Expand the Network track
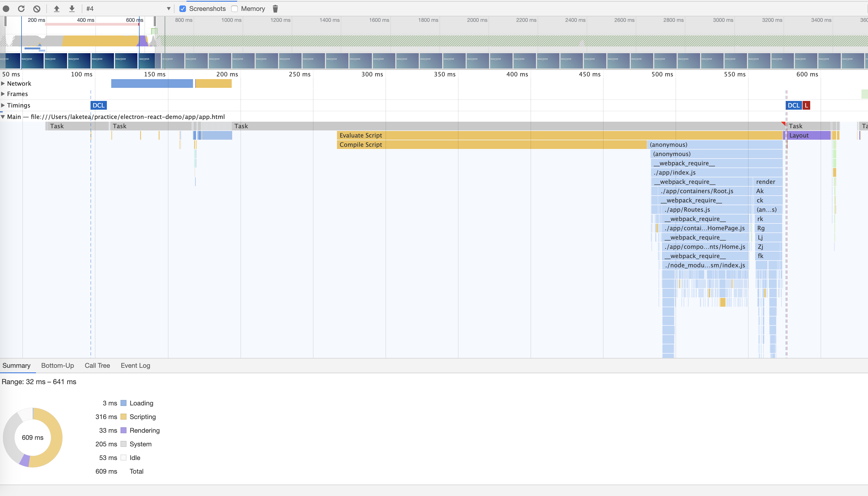Screen dimensions: 868x496 [3, 83]
